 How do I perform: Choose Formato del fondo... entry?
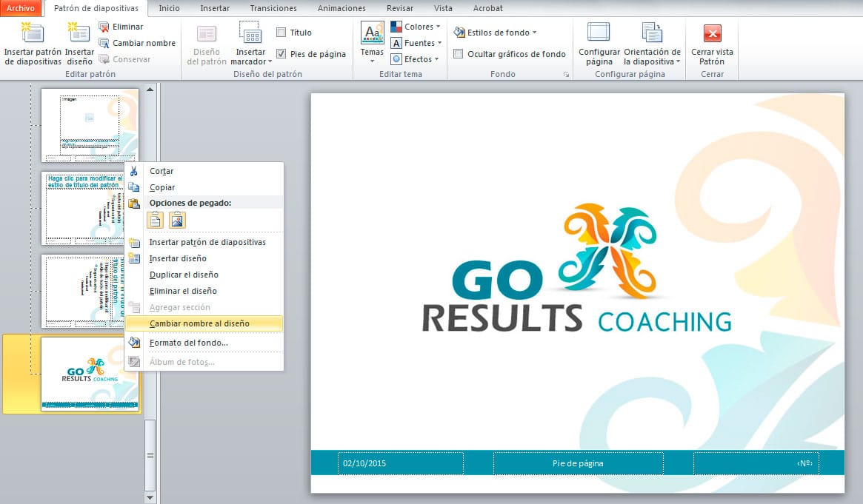(204, 343)
